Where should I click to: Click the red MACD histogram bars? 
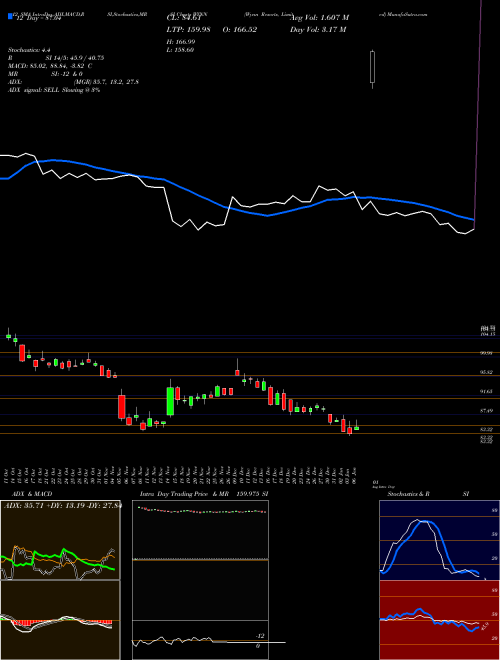pos(63,622)
